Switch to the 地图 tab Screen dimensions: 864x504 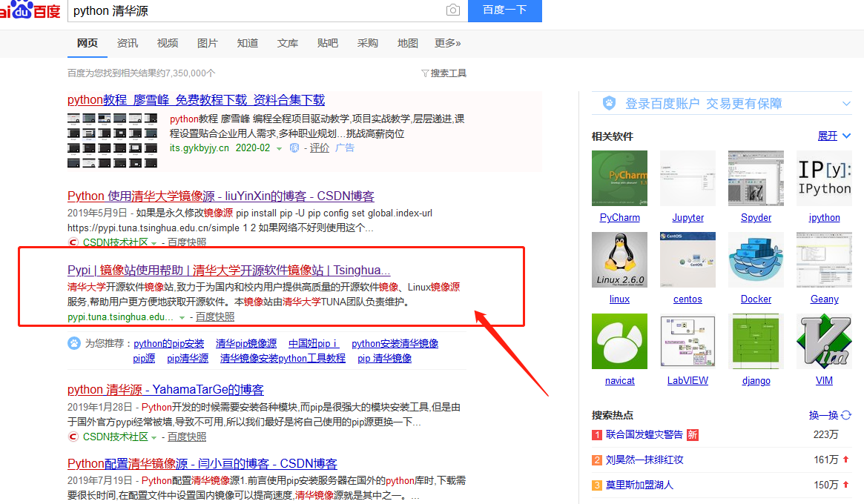pos(408,43)
